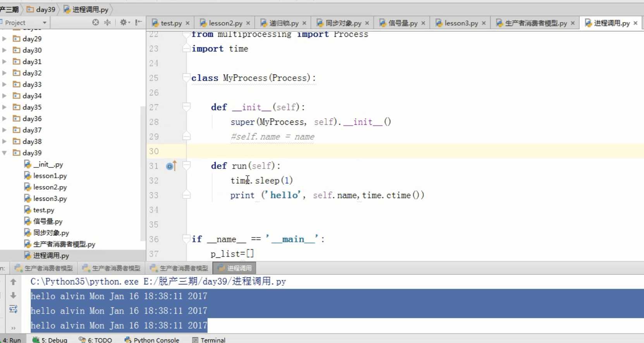Expand the day34 folder
The height and width of the screenshot is (343, 644).
pos(5,96)
